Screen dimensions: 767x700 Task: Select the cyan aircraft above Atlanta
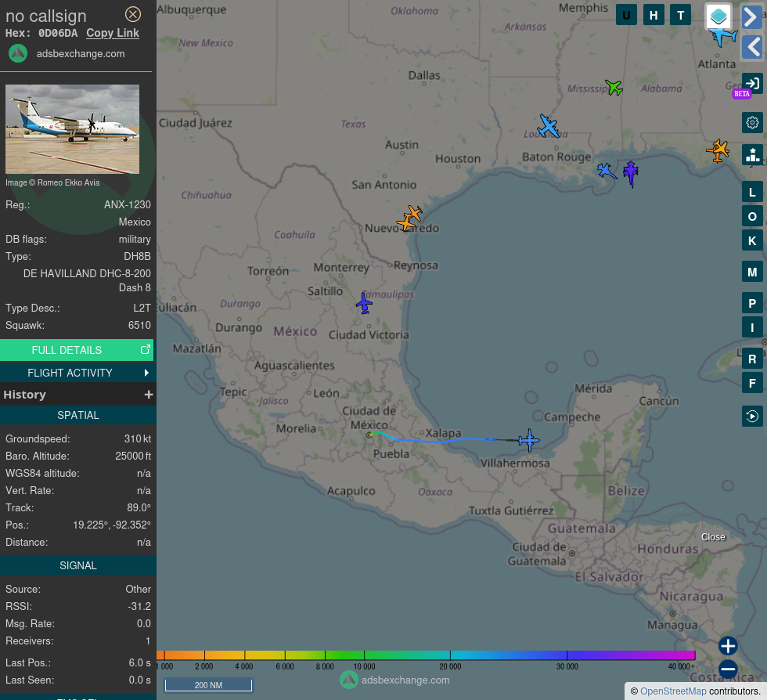click(x=723, y=37)
